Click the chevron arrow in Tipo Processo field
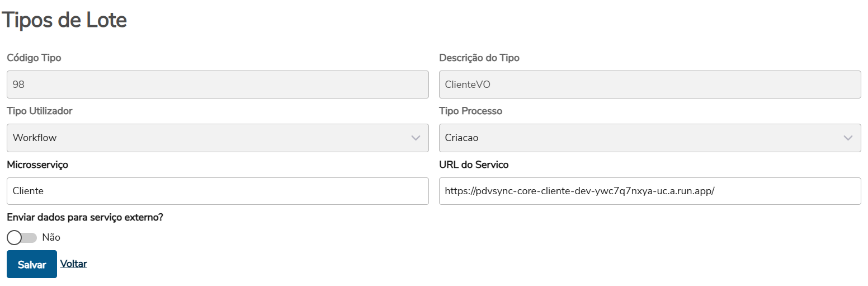This screenshot has width=868, height=286. [x=848, y=138]
